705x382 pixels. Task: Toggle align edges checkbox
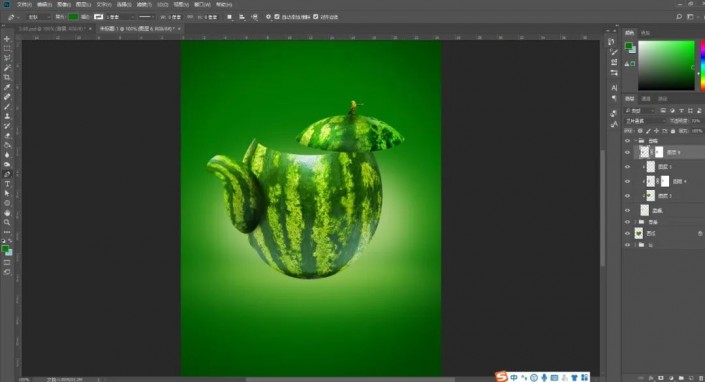(x=316, y=17)
